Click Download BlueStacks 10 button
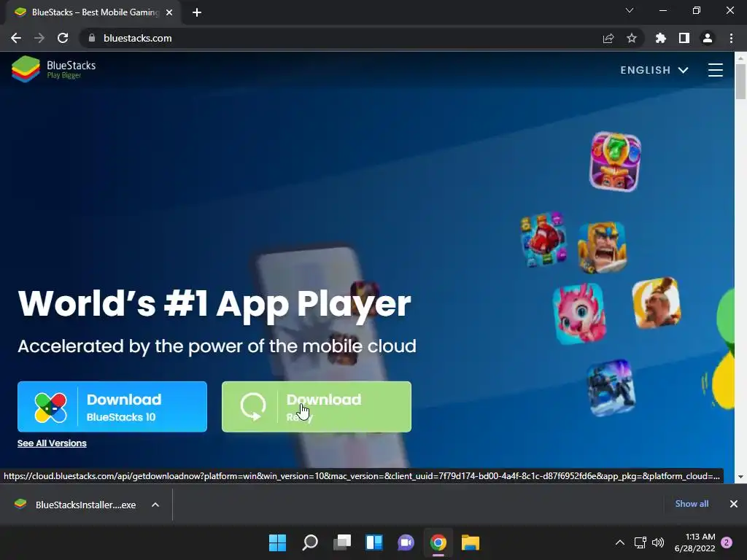747x560 pixels. (112, 407)
